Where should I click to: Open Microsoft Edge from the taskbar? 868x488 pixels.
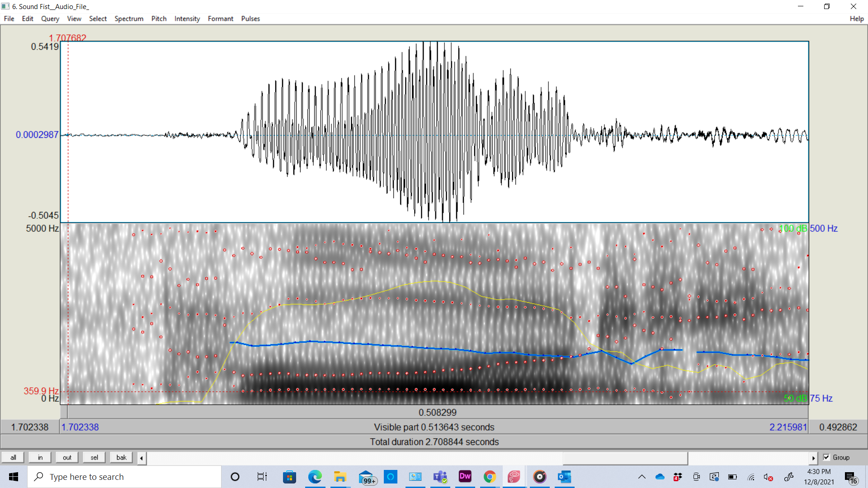click(x=315, y=477)
